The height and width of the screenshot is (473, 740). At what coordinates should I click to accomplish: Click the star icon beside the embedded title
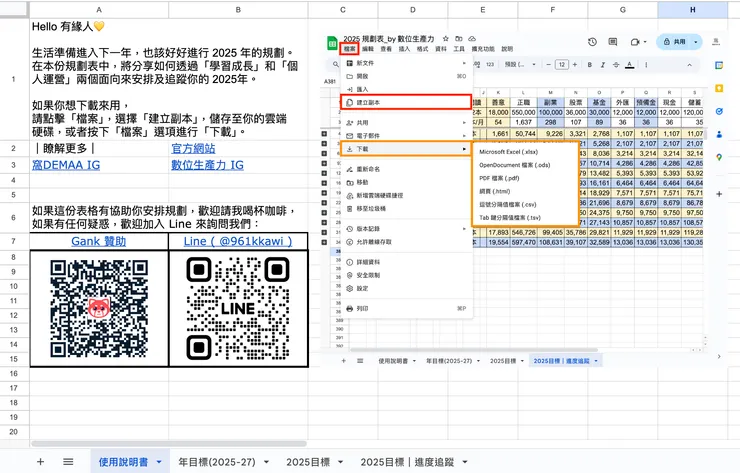445,39
